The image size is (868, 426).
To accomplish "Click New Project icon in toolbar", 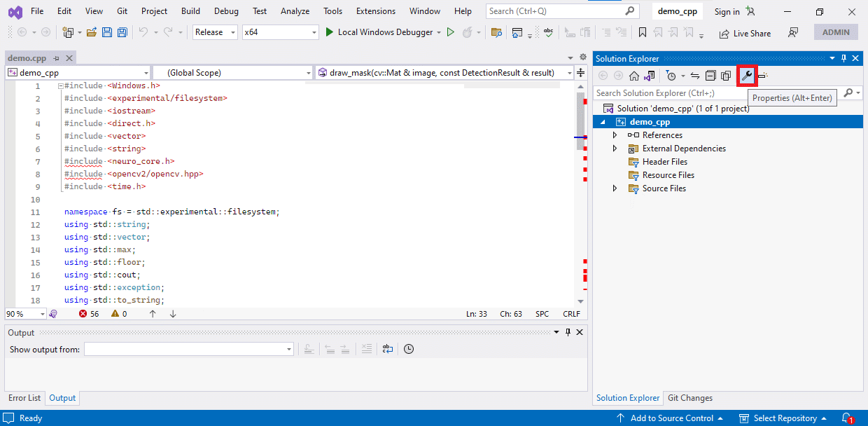I will (x=68, y=32).
